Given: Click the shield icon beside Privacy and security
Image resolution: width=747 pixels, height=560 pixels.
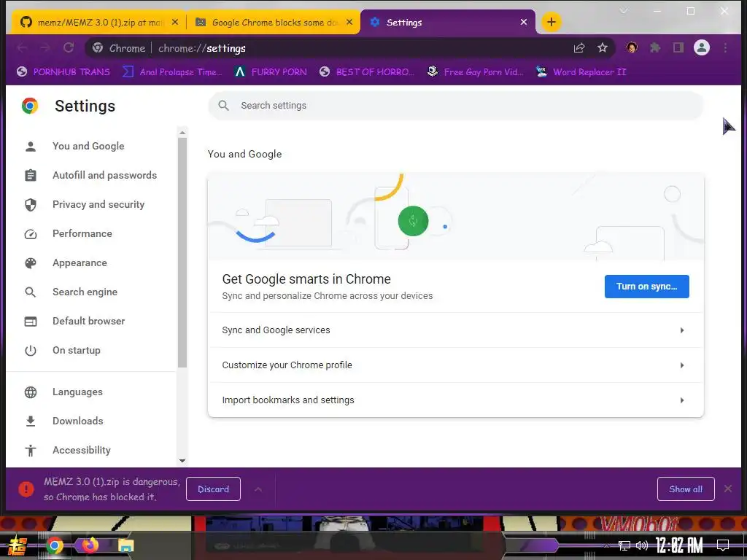Looking at the screenshot, I should pyautogui.click(x=31, y=204).
